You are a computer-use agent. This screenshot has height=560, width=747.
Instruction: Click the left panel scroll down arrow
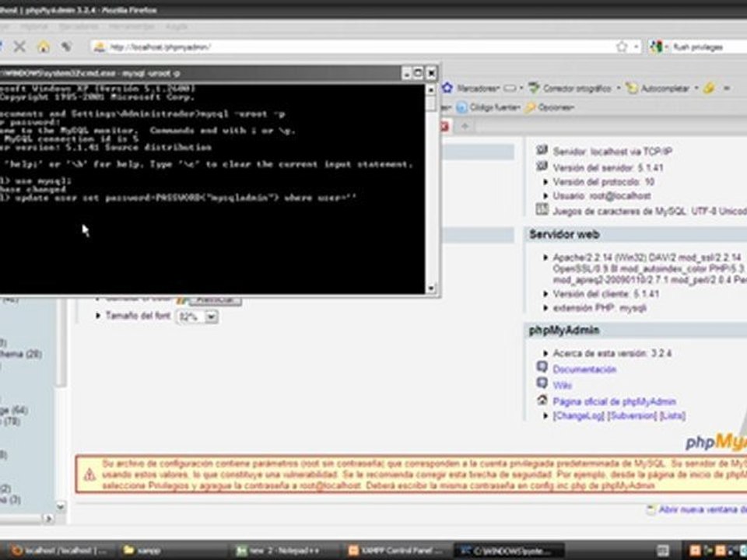tap(61, 506)
